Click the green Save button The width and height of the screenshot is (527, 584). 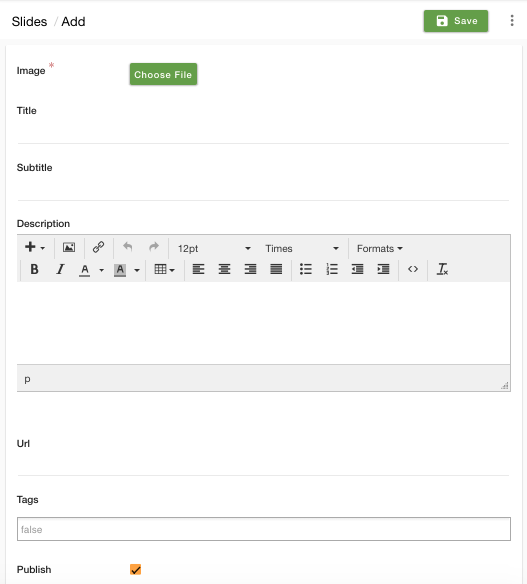pos(456,21)
